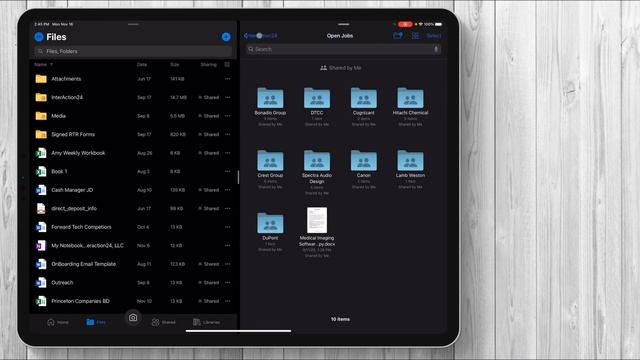Open the DuPont shared folder

(270, 223)
